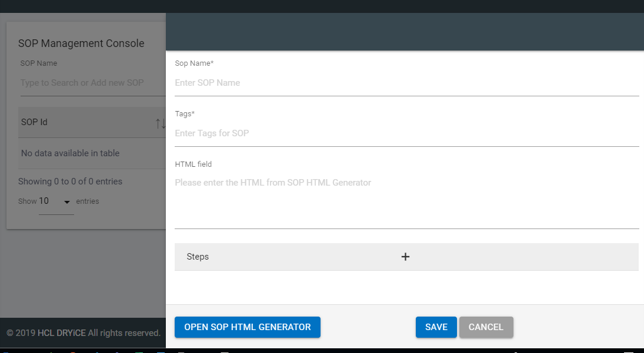
Task: Cancel the SOP creation dialog
Action: pyautogui.click(x=486, y=327)
